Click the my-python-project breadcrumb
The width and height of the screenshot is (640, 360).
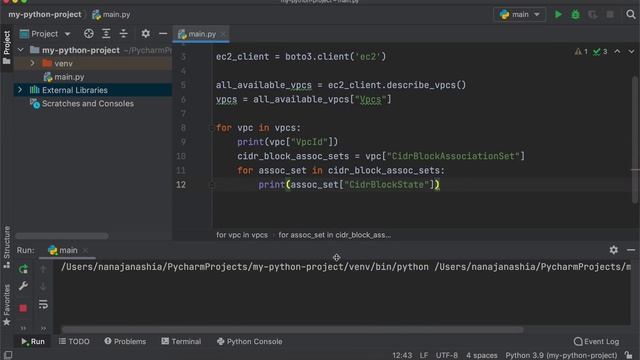[45, 15]
